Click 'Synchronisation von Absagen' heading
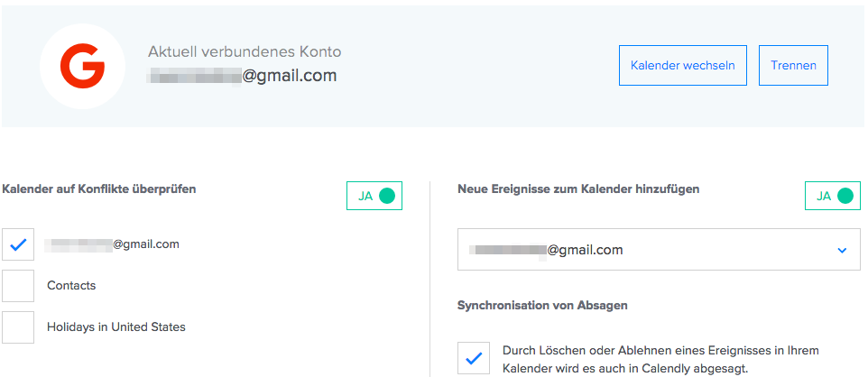The image size is (868, 377). coord(542,305)
